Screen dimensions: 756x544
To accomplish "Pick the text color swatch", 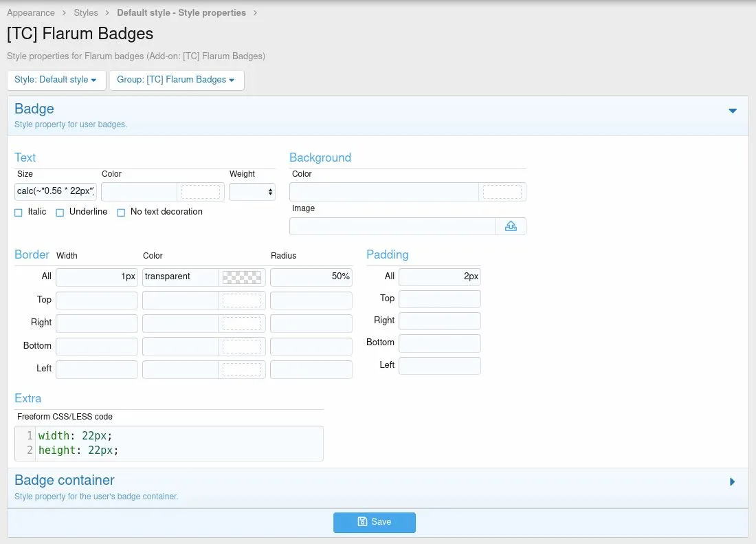I will 201,192.
